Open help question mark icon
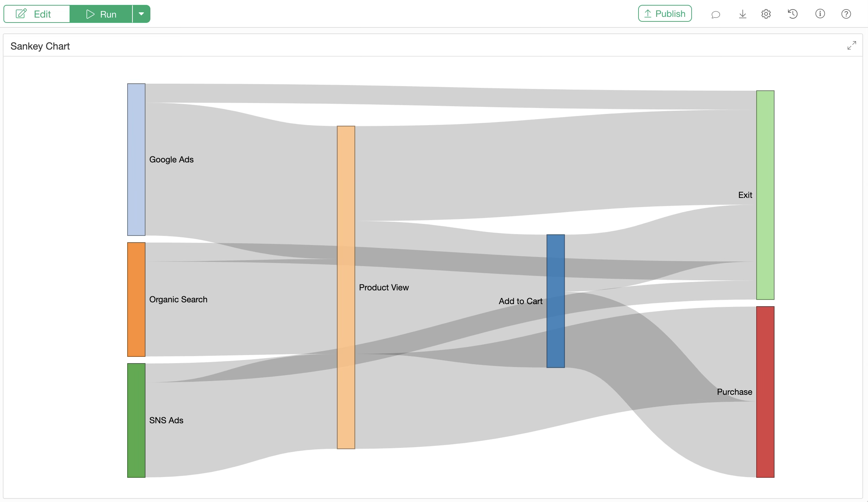868x502 pixels. [x=846, y=14]
